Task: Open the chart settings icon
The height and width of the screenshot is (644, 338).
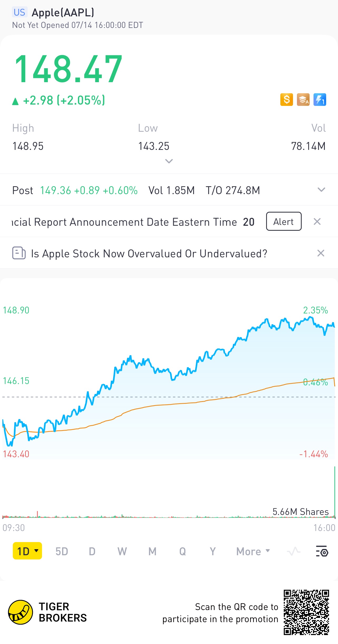Action: tap(322, 551)
